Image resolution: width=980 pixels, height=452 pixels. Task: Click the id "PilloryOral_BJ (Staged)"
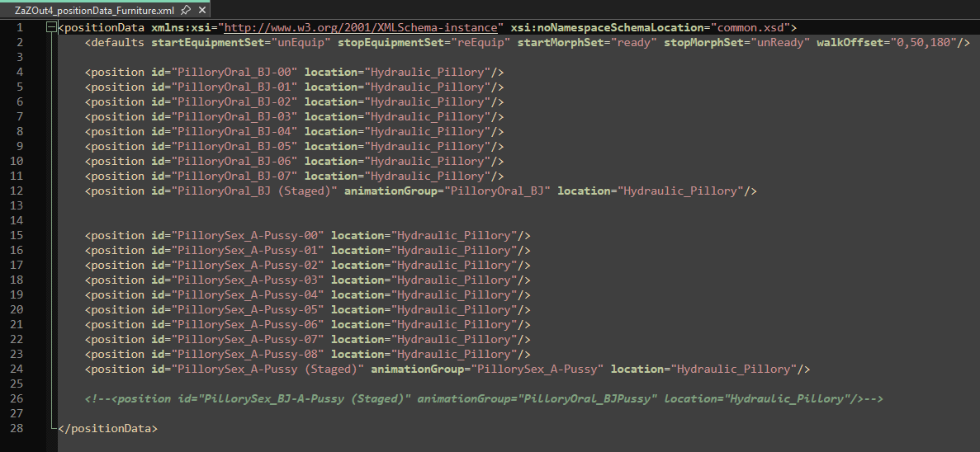click(253, 191)
